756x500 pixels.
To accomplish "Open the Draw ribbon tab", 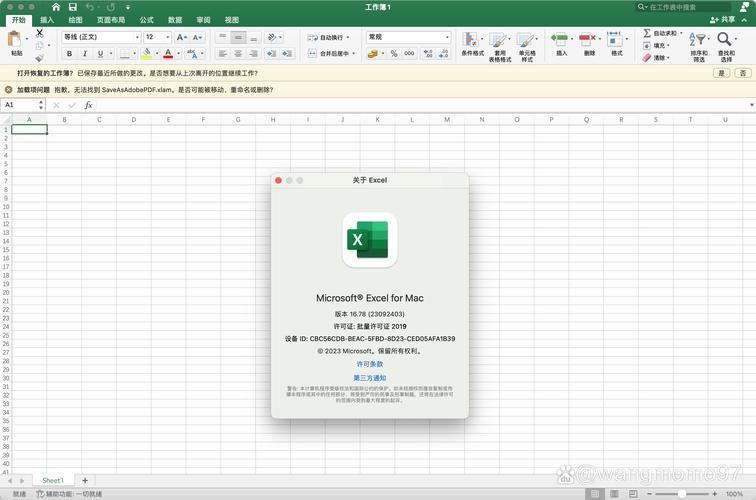I will click(x=75, y=20).
